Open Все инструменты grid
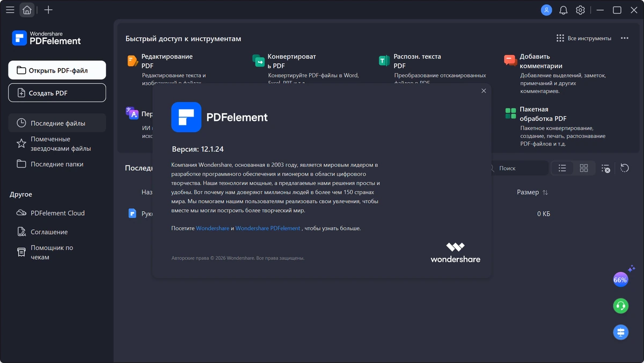The height and width of the screenshot is (363, 644). [x=584, y=38]
